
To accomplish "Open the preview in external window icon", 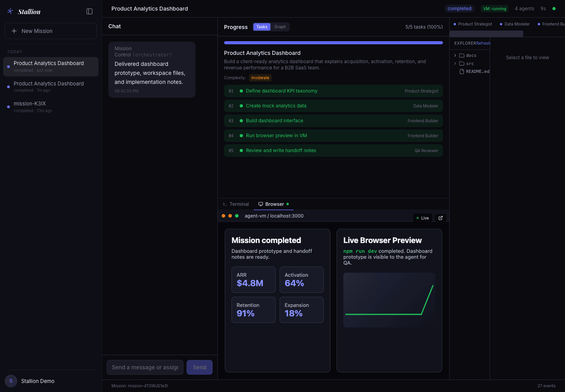I will click(x=441, y=218).
